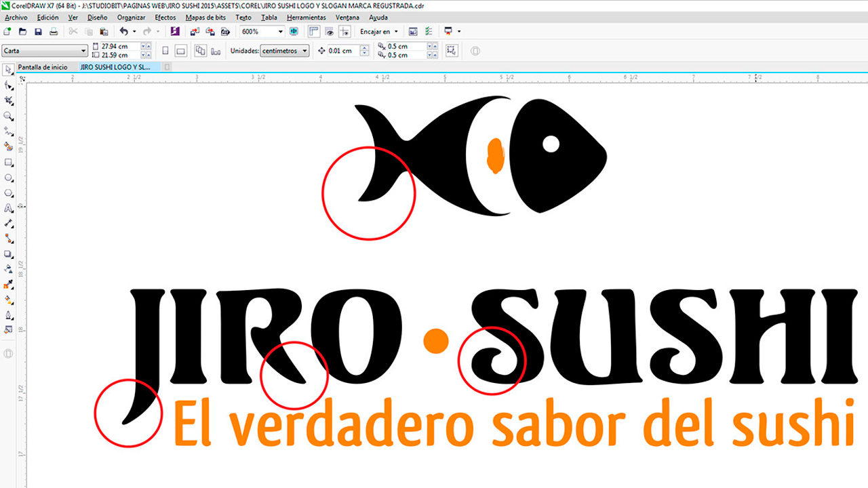Toggle portrait page orientation
Viewport: 868px width, 488px height.
point(165,50)
